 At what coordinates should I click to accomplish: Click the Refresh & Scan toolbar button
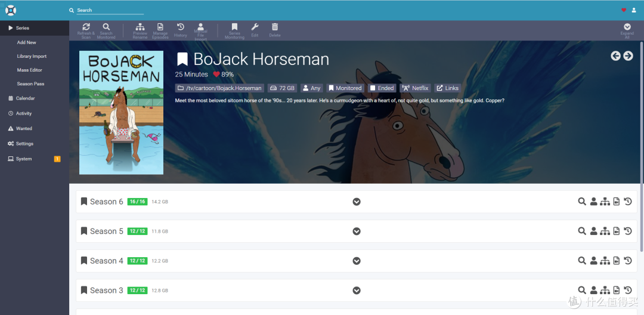[x=86, y=31]
